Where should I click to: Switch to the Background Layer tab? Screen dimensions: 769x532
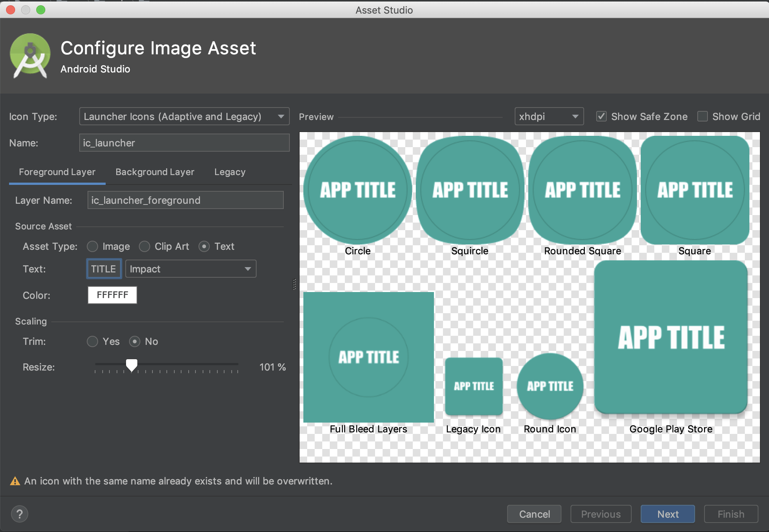[155, 172]
